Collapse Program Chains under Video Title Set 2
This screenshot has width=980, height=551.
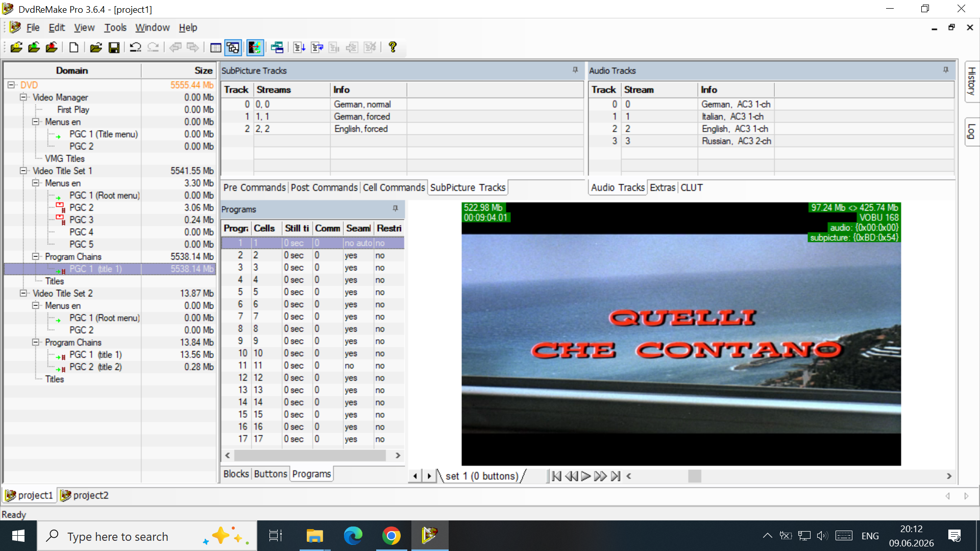(x=35, y=342)
